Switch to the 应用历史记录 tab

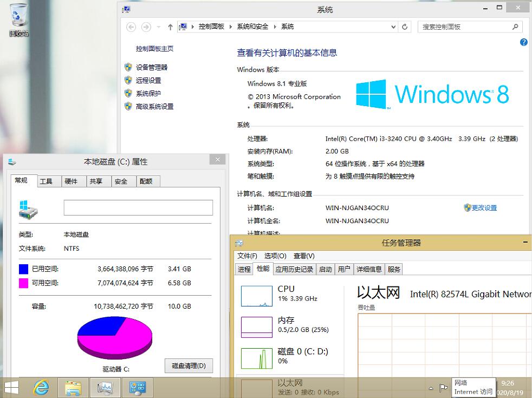click(x=294, y=269)
